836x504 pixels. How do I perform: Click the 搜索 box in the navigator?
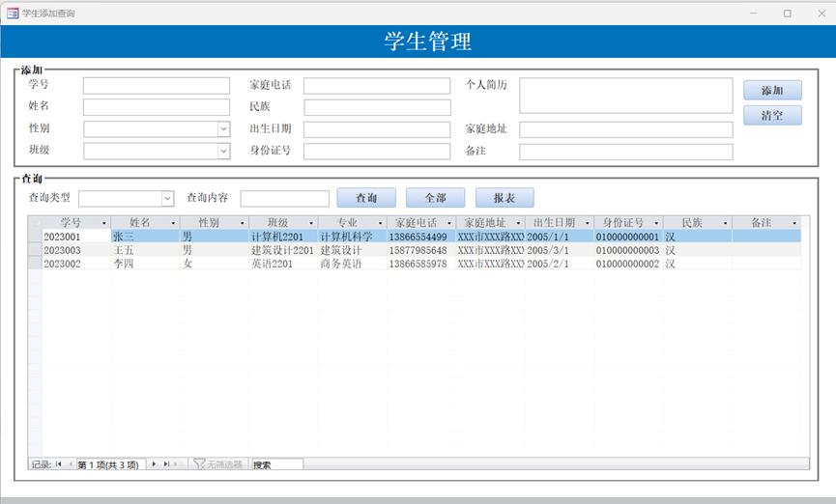tap(277, 464)
